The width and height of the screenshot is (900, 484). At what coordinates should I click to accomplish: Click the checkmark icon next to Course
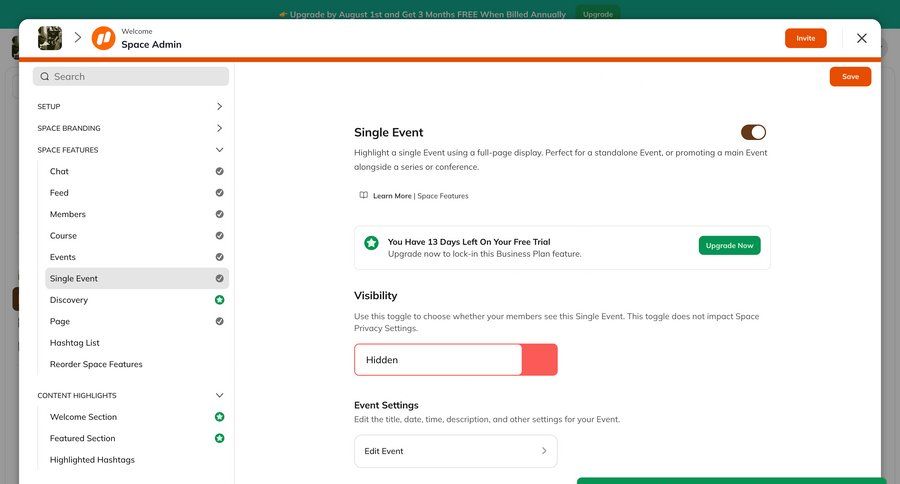pyautogui.click(x=219, y=236)
